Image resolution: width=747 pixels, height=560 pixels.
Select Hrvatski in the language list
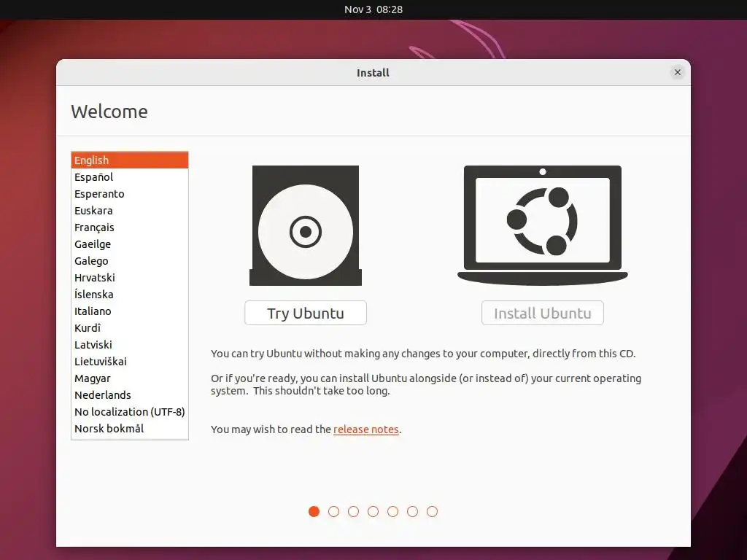(130, 278)
